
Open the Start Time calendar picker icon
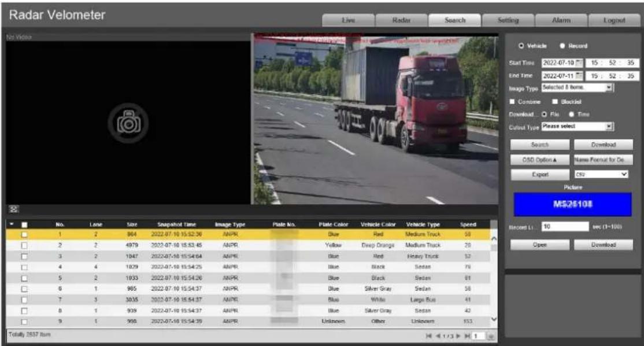coord(579,63)
